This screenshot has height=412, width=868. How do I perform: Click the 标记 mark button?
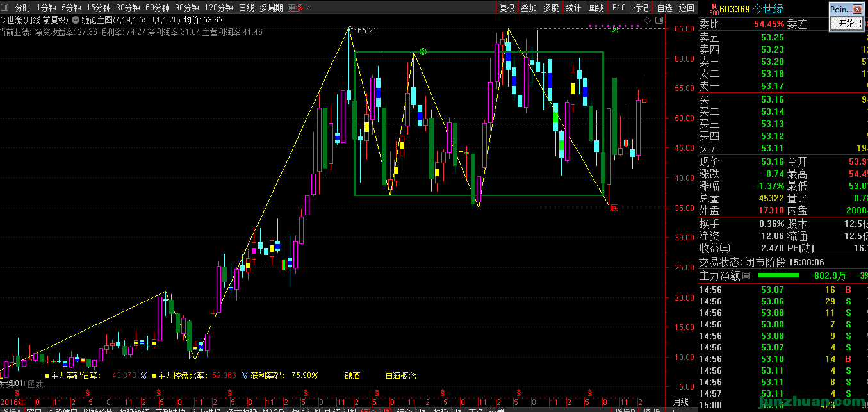point(641,8)
